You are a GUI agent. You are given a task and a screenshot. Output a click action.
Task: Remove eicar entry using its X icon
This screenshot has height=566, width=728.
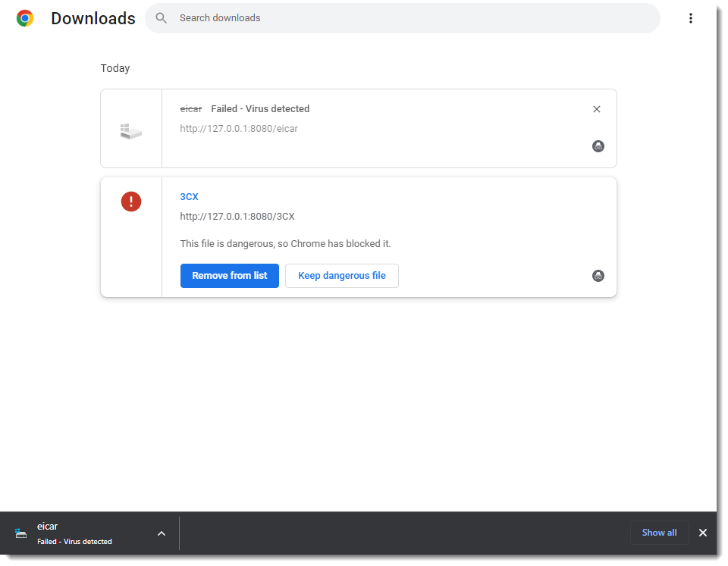597,109
